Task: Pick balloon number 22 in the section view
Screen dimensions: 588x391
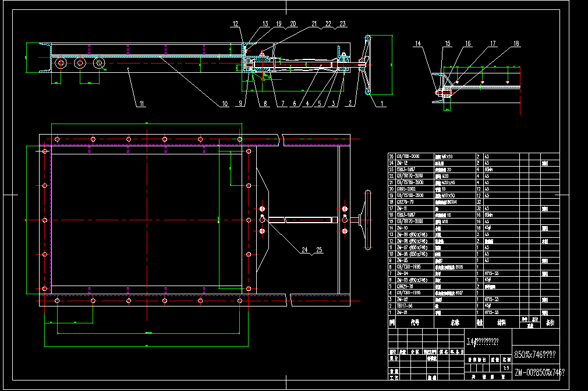Action: pos(328,24)
